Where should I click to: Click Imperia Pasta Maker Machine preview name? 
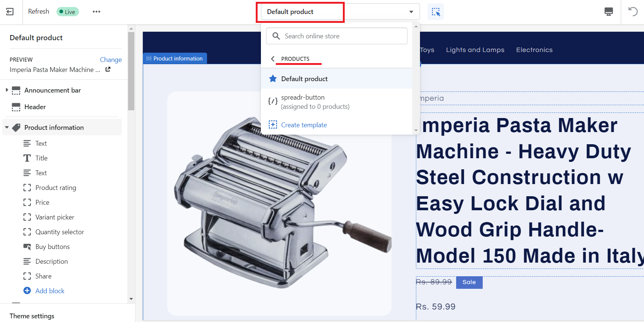tap(55, 70)
